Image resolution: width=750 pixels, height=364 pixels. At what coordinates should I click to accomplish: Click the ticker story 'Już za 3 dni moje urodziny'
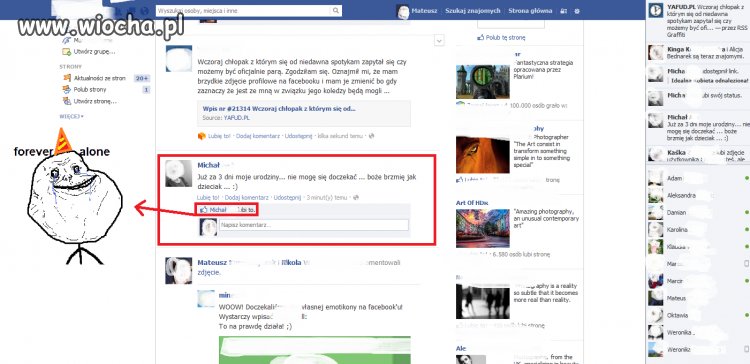click(x=697, y=127)
